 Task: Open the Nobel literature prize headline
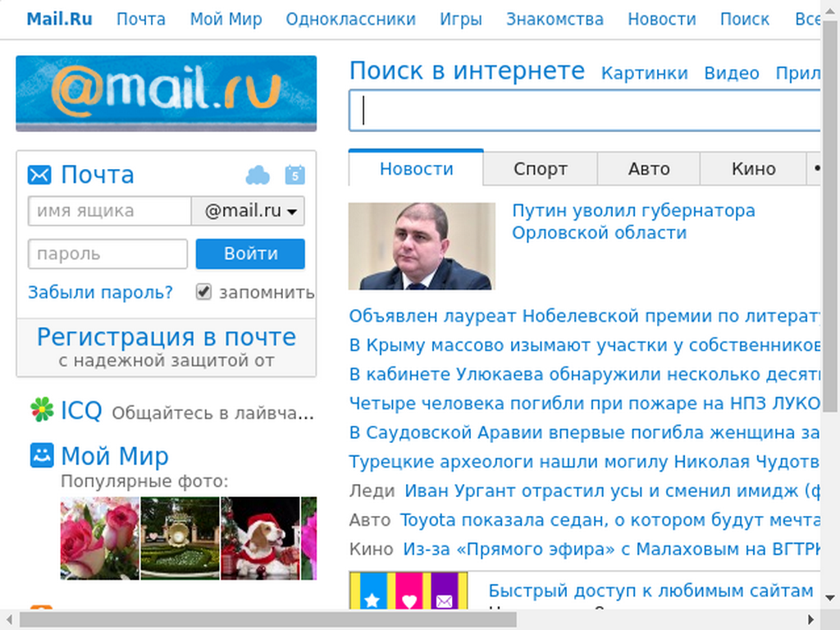point(584,316)
